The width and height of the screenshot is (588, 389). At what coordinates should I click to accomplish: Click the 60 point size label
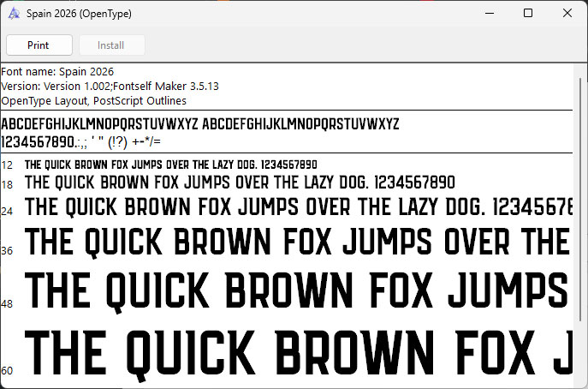pyautogui.click(x=7, y=370)
